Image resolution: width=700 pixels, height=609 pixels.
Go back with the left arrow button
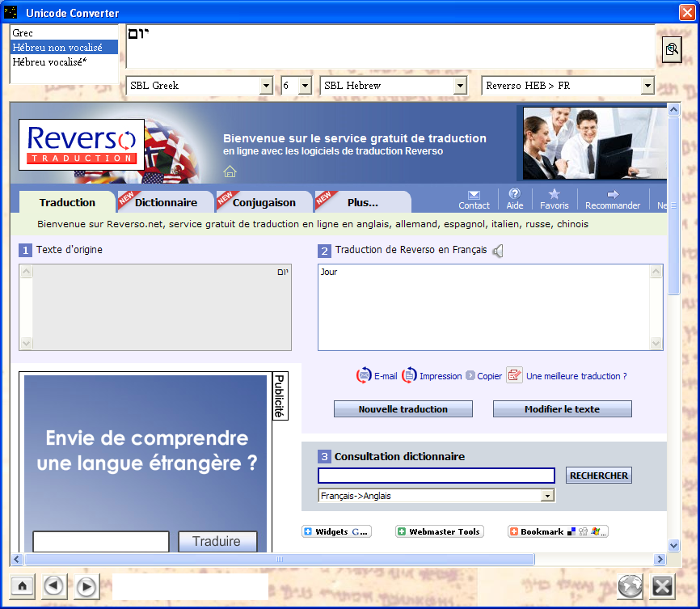[x=54, y=586]
